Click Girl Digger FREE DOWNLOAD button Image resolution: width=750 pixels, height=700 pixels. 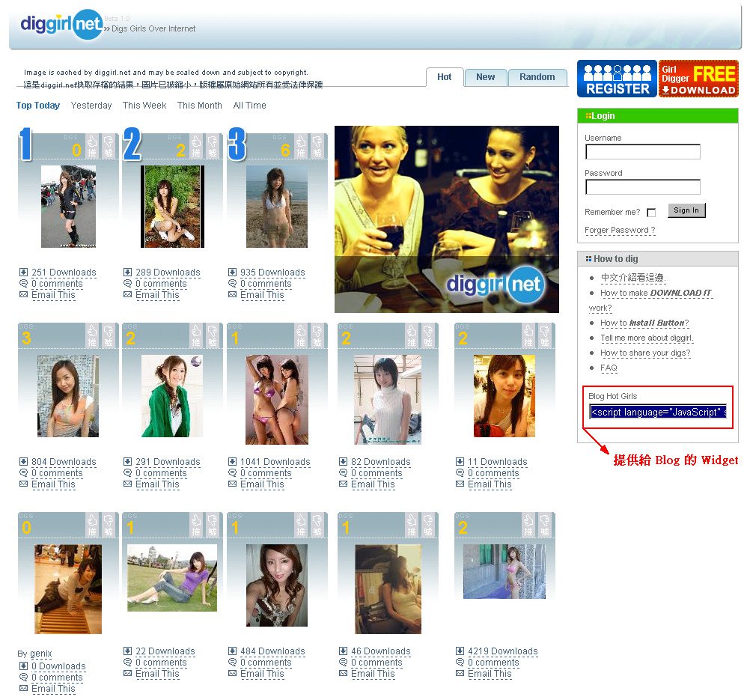click(x=699, y=79)
